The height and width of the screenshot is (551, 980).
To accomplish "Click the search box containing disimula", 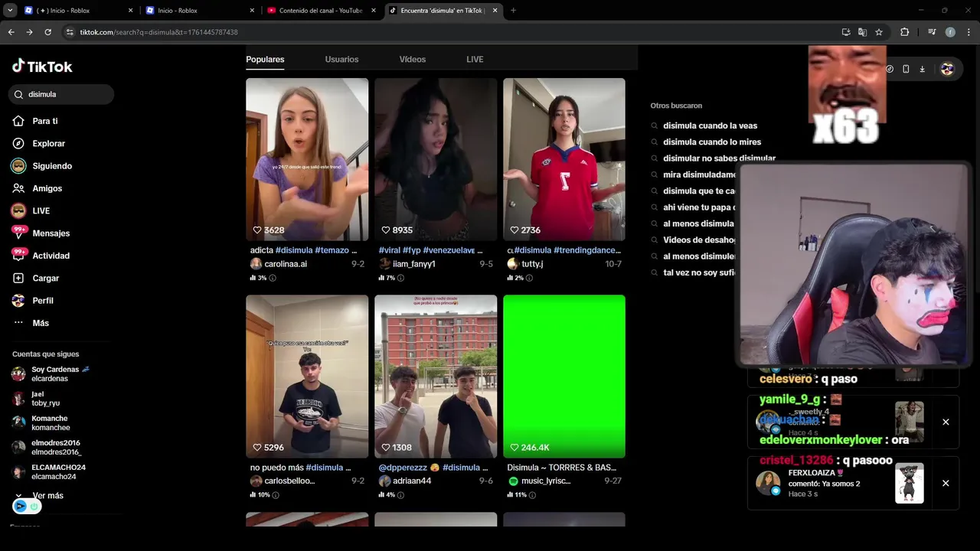I will tap(61, 94).
